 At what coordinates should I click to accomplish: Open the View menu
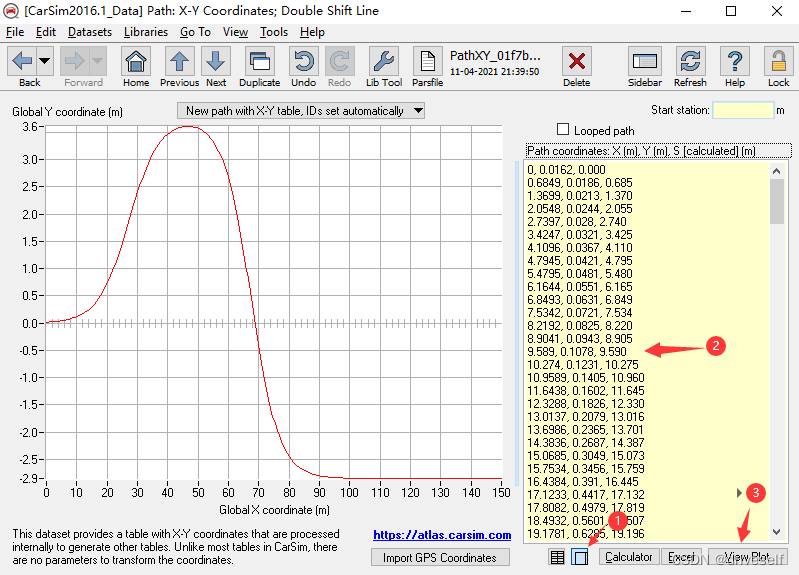235,32
